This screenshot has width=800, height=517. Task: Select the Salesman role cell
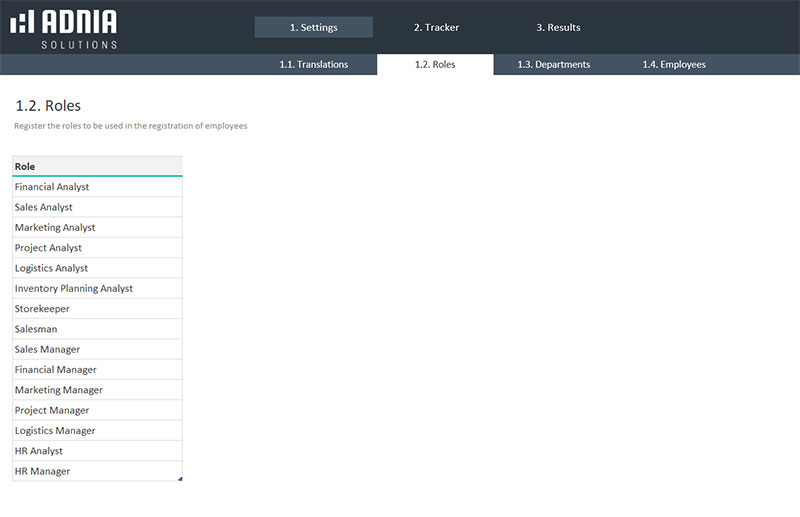coord(97,329)
